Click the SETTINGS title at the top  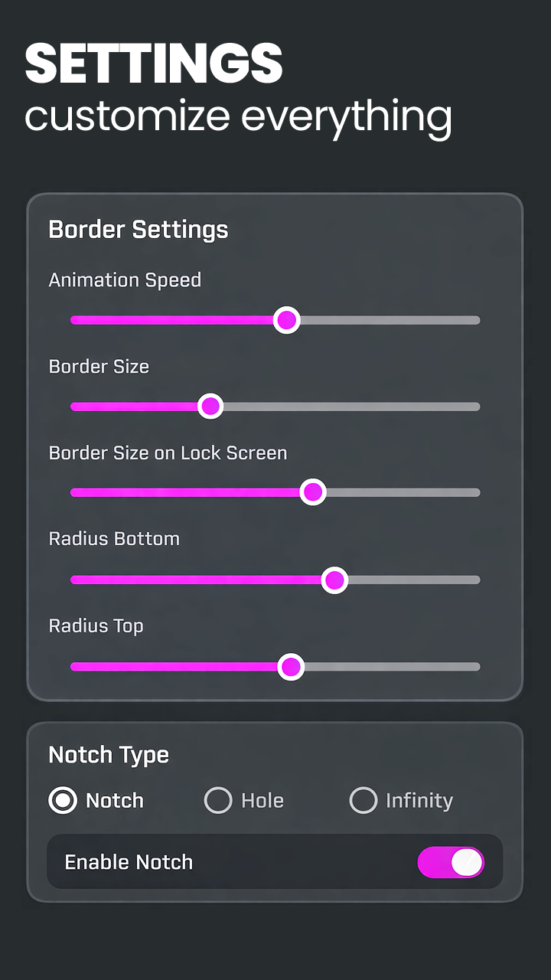pos(154,63)
